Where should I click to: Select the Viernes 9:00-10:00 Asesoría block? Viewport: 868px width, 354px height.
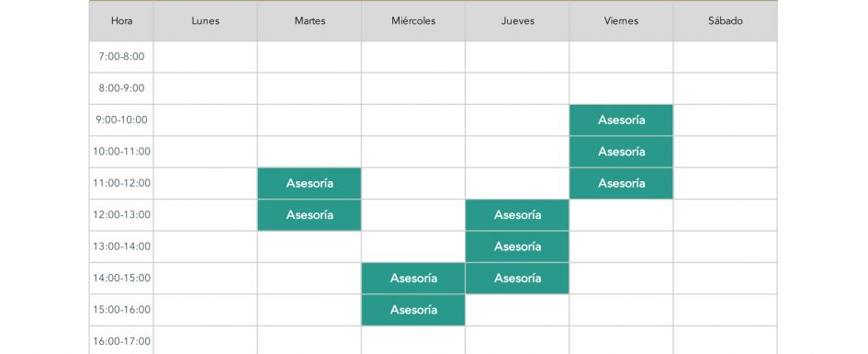tap(621, 120)
